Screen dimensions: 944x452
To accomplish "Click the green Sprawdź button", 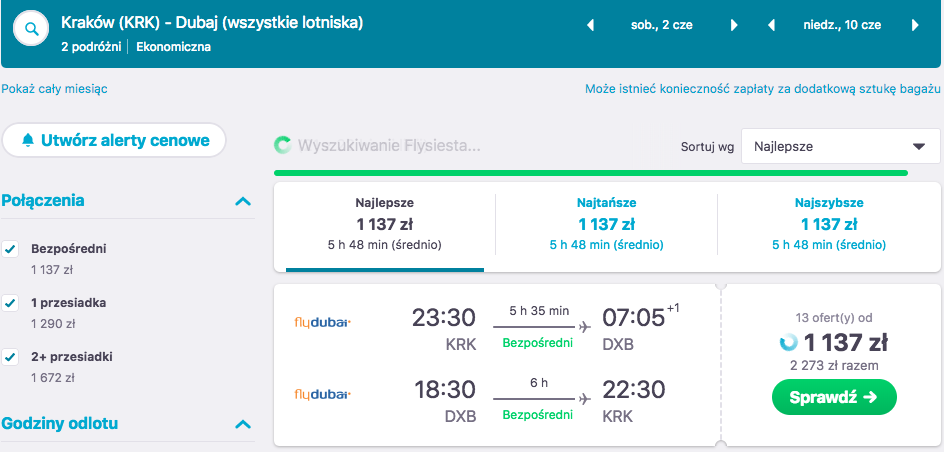I will (x=834, y=397).
